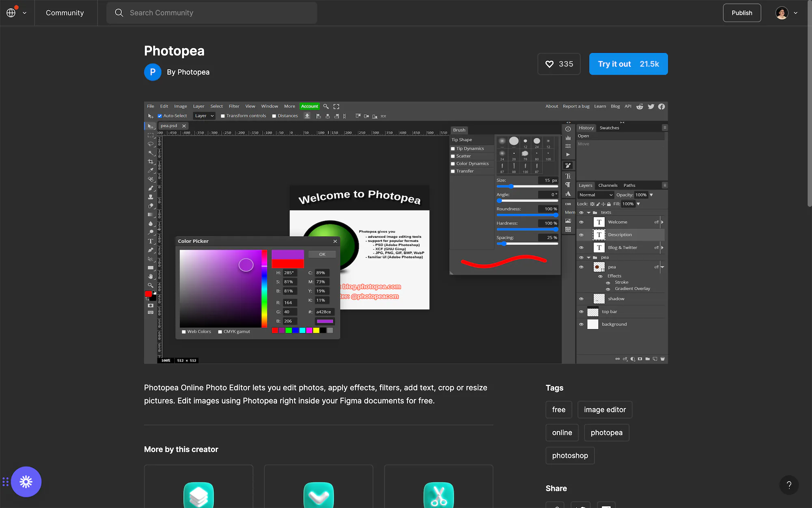
Task: Open the Filter menu
Action: pos(234,106)
